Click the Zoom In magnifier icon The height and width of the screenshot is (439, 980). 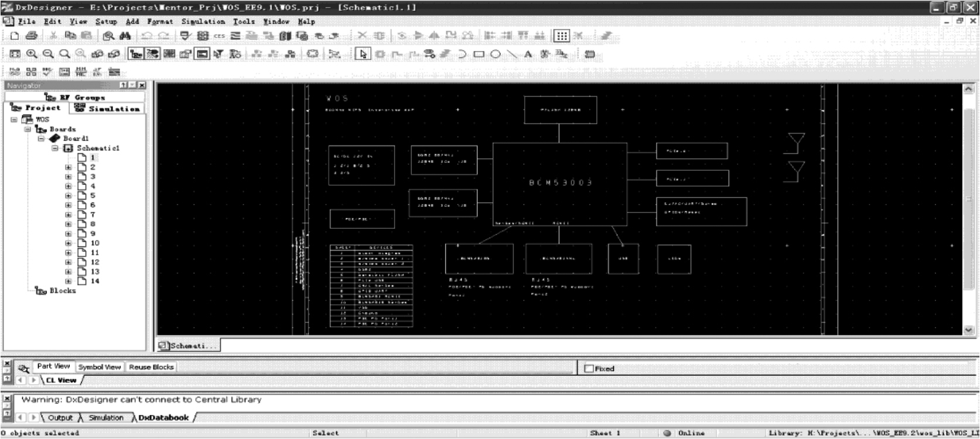tap(32, 54)
